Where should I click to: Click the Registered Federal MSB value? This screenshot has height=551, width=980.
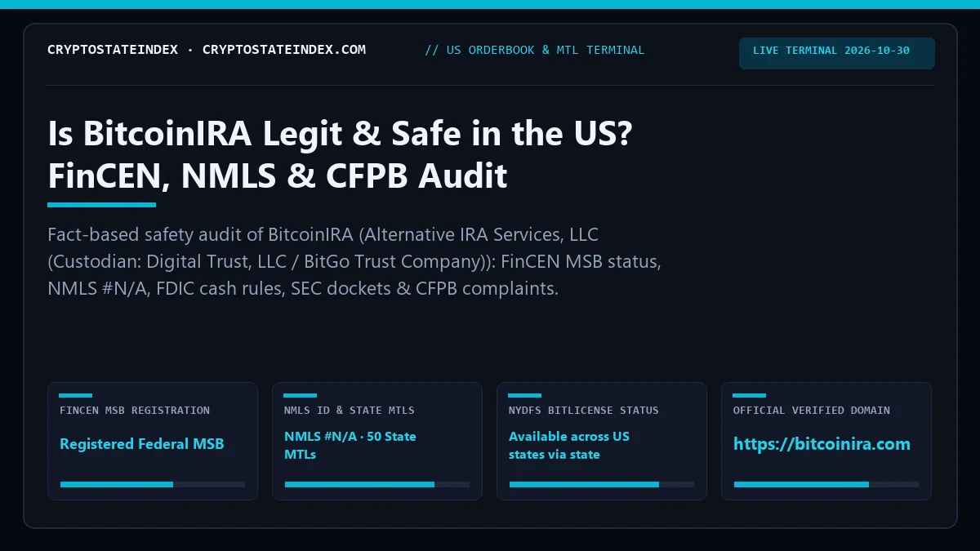tap(142, 444)
